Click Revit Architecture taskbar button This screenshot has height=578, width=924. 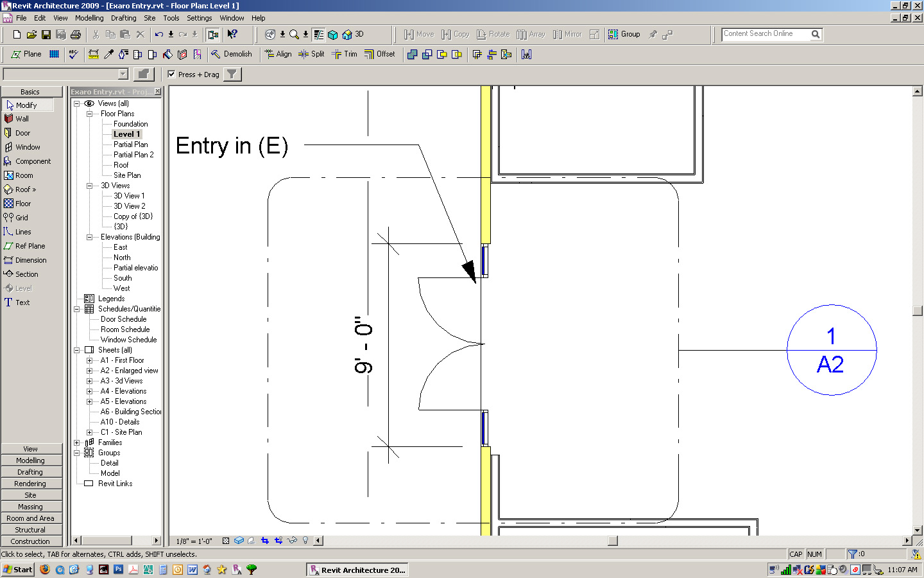pyautogui.click(x=357, y=570)
